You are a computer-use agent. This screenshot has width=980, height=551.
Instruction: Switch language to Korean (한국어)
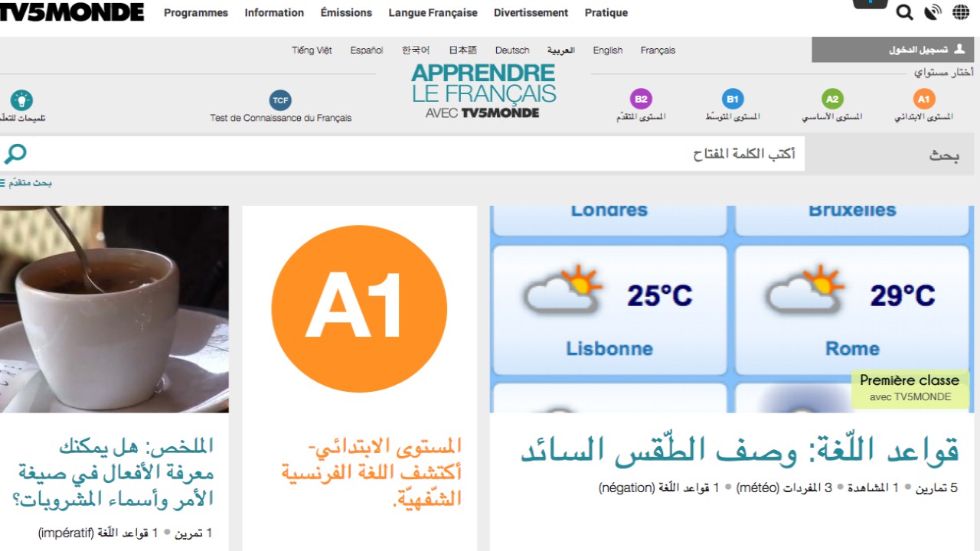[x=416, y=51]
